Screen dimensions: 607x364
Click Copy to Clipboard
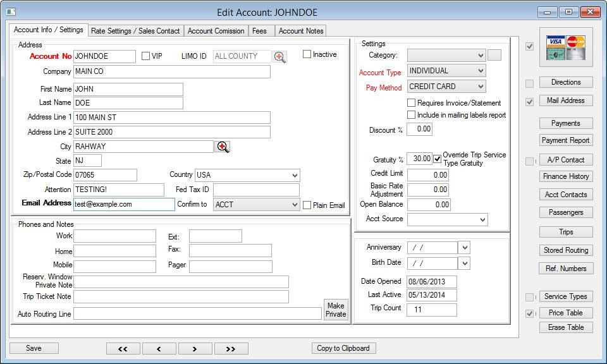pos(343,348)
